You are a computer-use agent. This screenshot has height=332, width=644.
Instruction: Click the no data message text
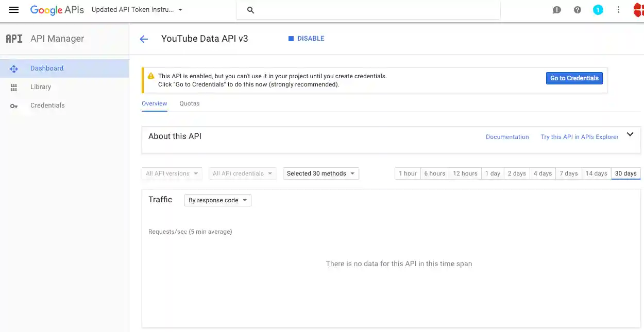[399, 264]
